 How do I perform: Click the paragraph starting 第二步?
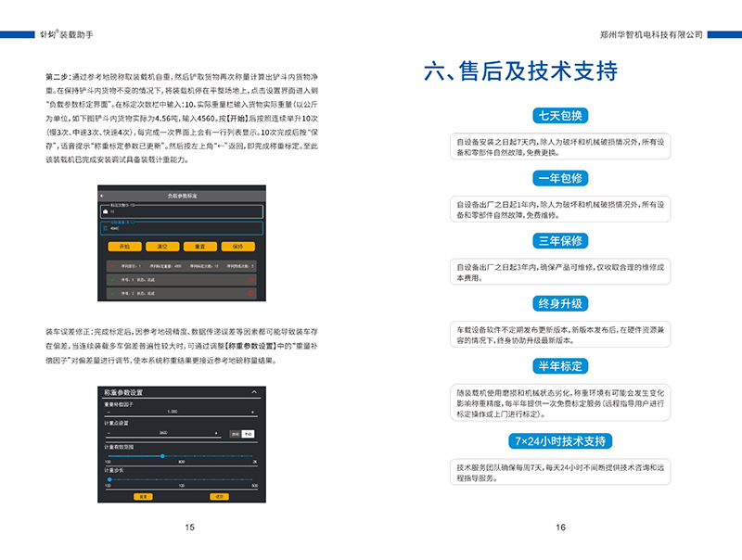(182, 119)
